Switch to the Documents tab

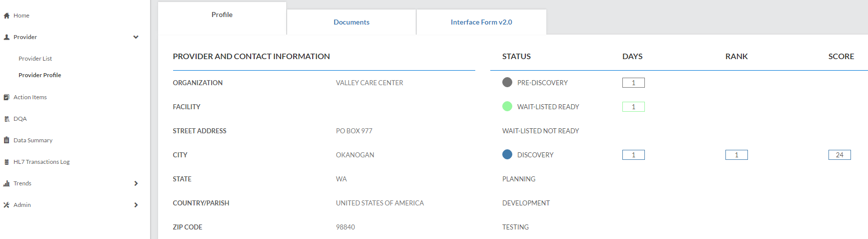pos(351,22)
